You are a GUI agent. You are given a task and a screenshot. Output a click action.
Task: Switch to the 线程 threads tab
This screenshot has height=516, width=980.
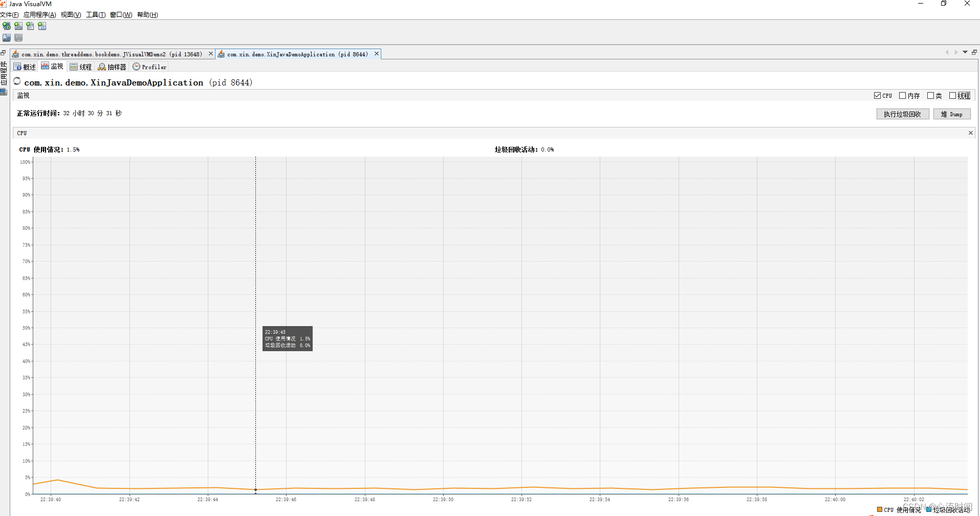[x=81, y=67]
